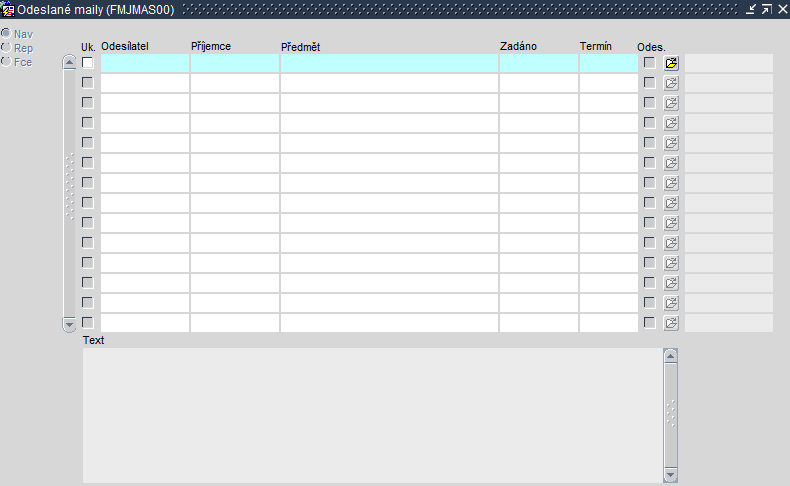Open mail detail icon in last row
This screenshot has height=486, width=790.
(671, 323)
